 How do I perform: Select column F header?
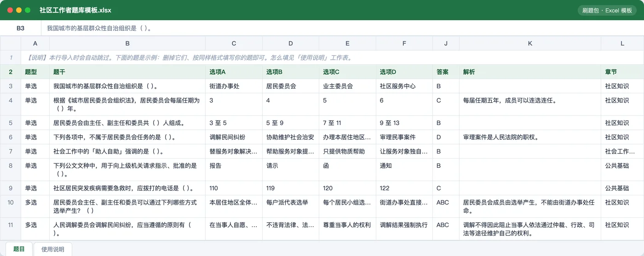404,43
